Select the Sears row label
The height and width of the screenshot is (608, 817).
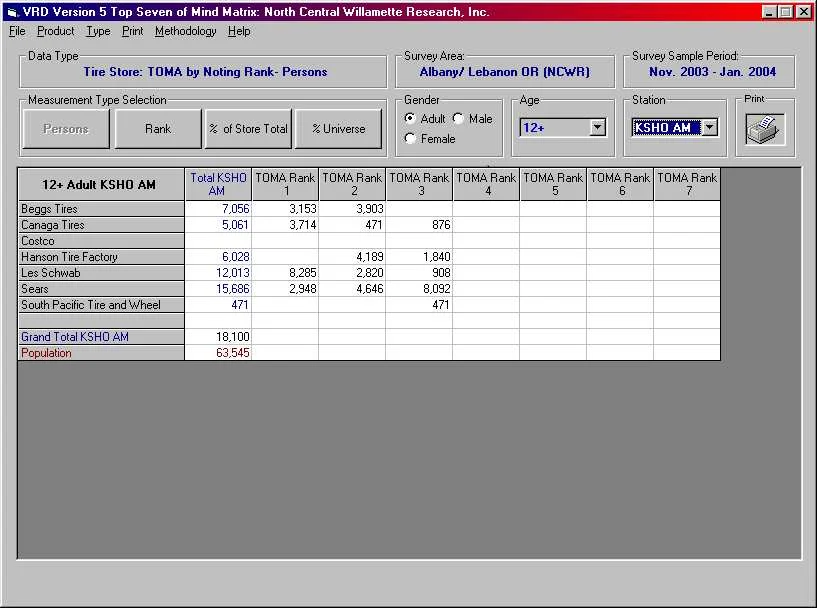[x=101, y=289]
